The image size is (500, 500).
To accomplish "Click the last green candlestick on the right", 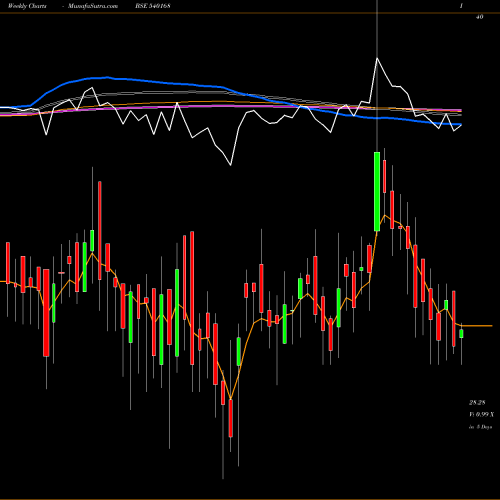I will (461, 334).
